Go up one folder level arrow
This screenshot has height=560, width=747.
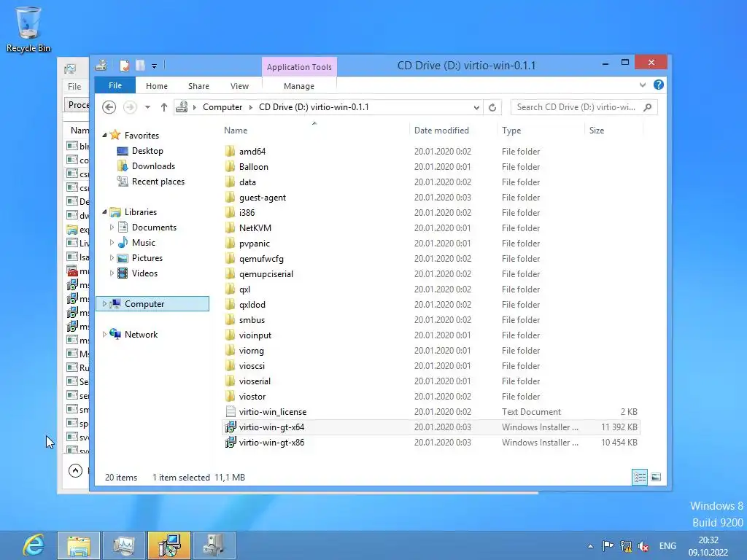coord(164,107)
